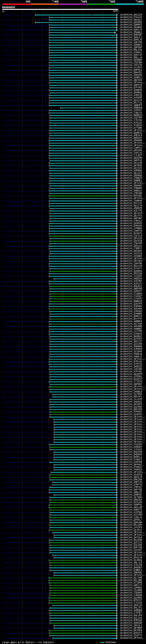Select UniRef100_Q752R1 label

(x=131, y=377)
